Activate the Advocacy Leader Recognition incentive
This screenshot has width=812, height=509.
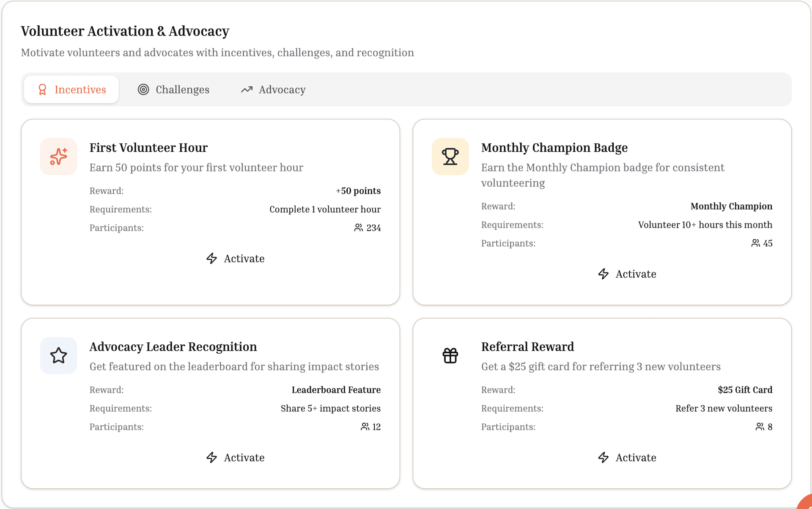point(235,457)
